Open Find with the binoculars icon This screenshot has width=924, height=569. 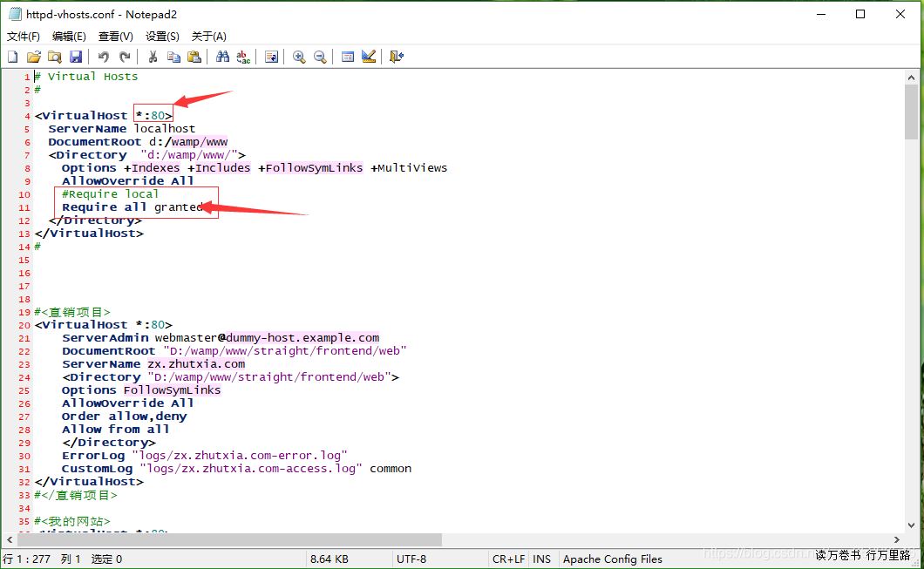(223, 57)
